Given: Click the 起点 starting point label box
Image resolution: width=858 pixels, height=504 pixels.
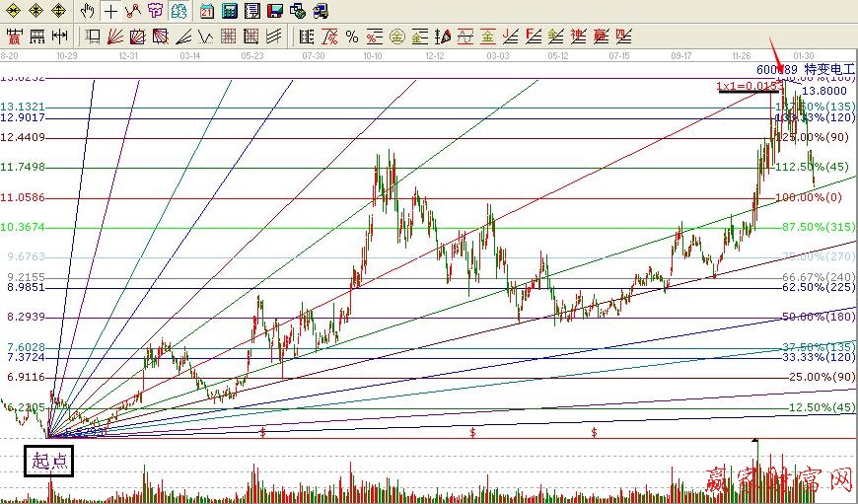Looking at the screenshot, I should point(48,461).
